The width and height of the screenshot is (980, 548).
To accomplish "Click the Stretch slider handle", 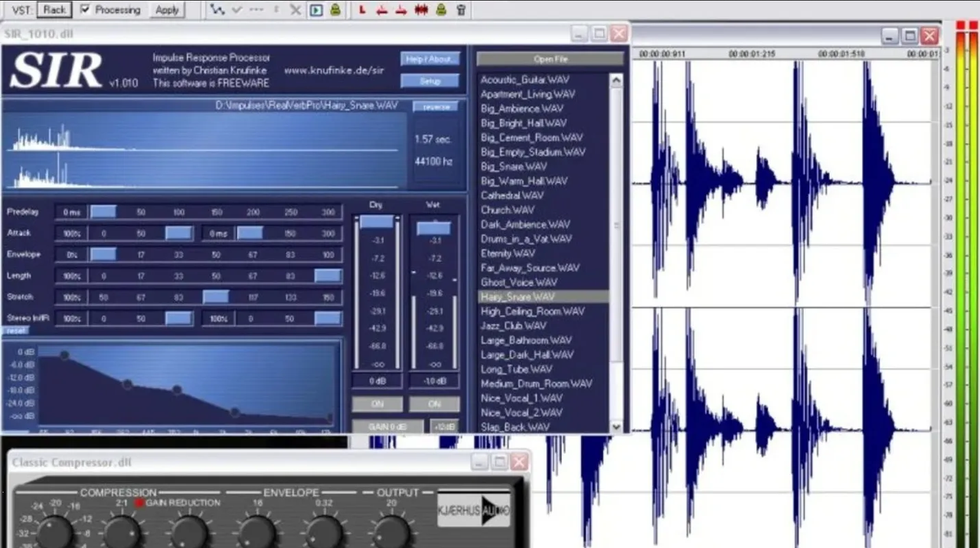I will pos(216,297).
